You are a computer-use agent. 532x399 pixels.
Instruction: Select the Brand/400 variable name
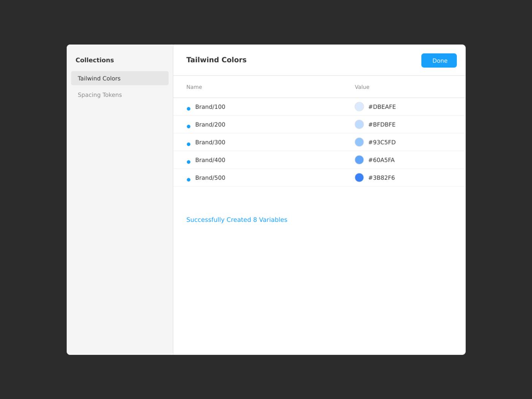(210, 160)
